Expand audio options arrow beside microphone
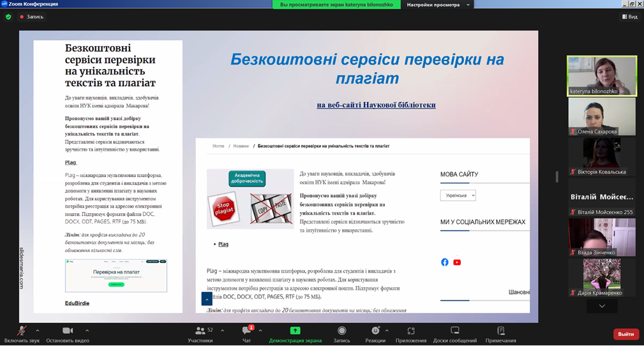Image resolution: width=644 pixels, height=346 pixels. point(38,331)
